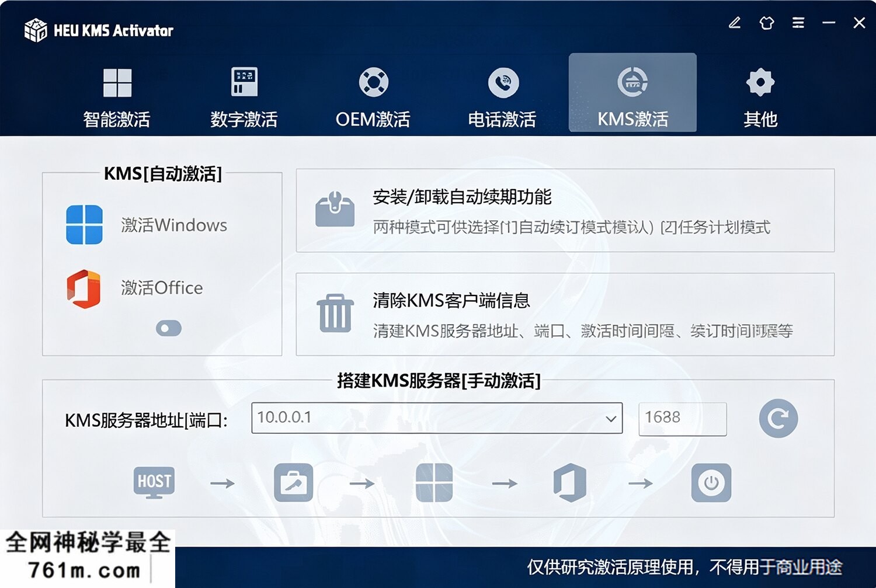Click the power step icon
876x588 pixels.
click(711, 483)
